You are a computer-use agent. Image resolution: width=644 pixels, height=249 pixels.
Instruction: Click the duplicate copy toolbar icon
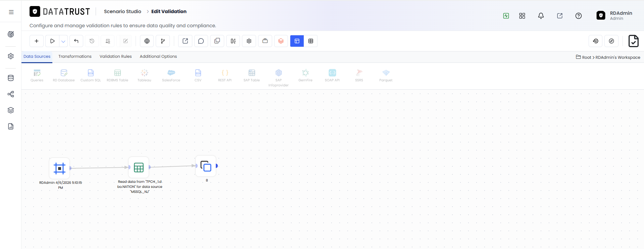217,41
